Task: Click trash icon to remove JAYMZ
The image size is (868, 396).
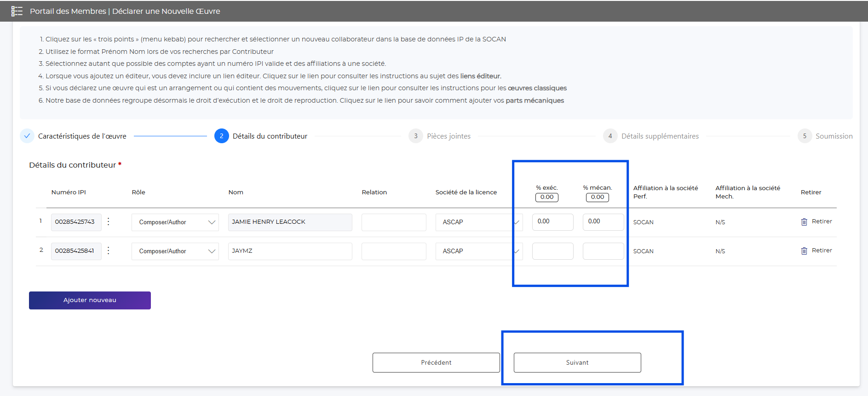Action: (x=804, y=251)
